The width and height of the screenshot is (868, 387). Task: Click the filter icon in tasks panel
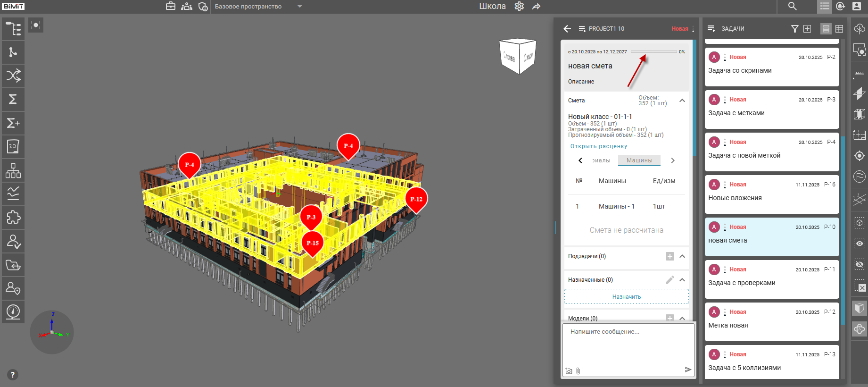point(794,29)
